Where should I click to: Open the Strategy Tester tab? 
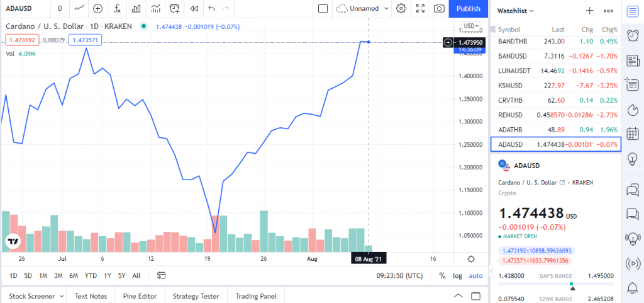[x=196, y=296]
